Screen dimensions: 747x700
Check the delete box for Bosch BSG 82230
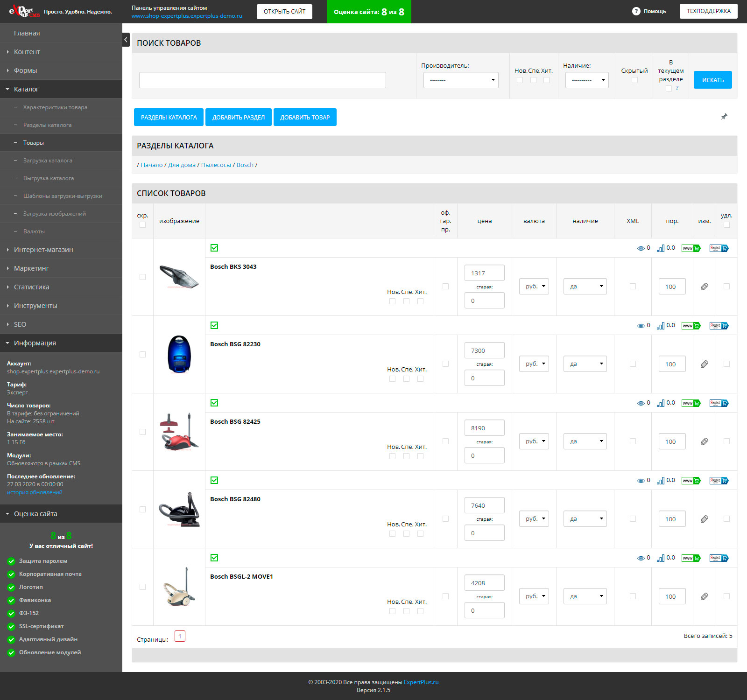[x=726, y=364]
